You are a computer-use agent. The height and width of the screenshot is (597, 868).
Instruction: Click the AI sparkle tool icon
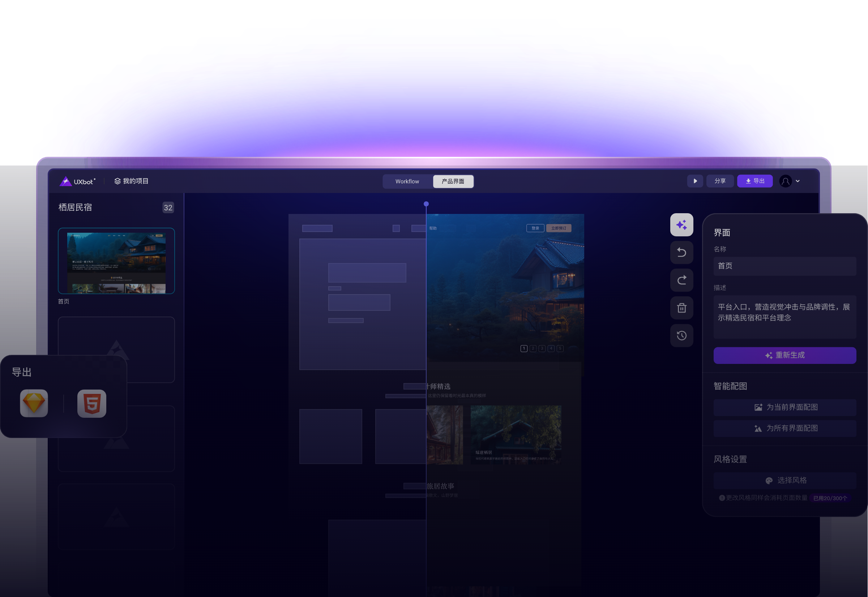point(682,225)
